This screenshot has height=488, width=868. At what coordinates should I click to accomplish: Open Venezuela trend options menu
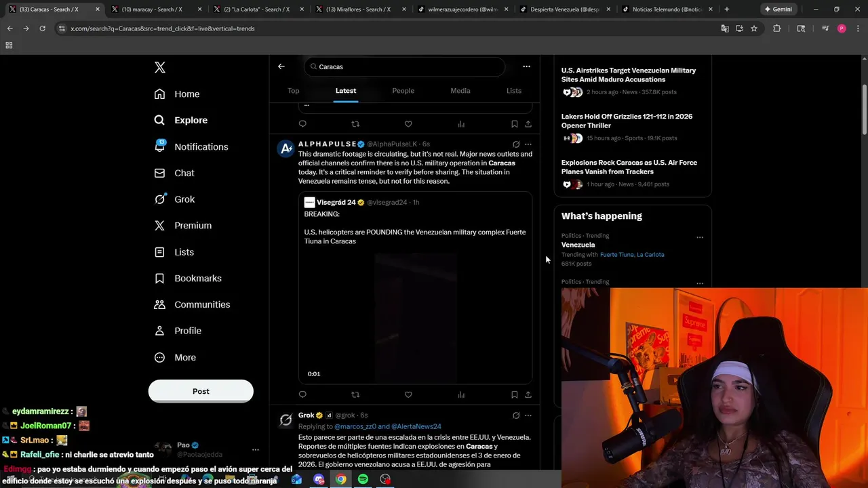point(700,237)
